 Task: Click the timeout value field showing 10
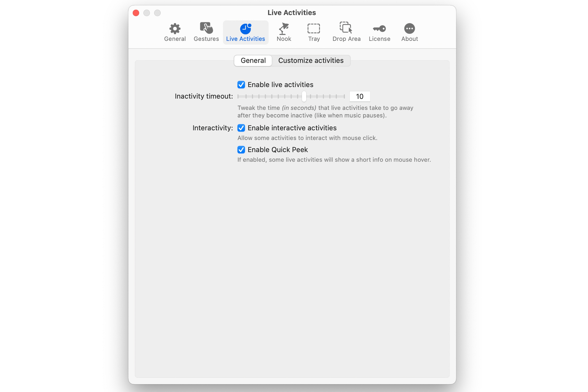pyautogui.click(x=360, y=97)
